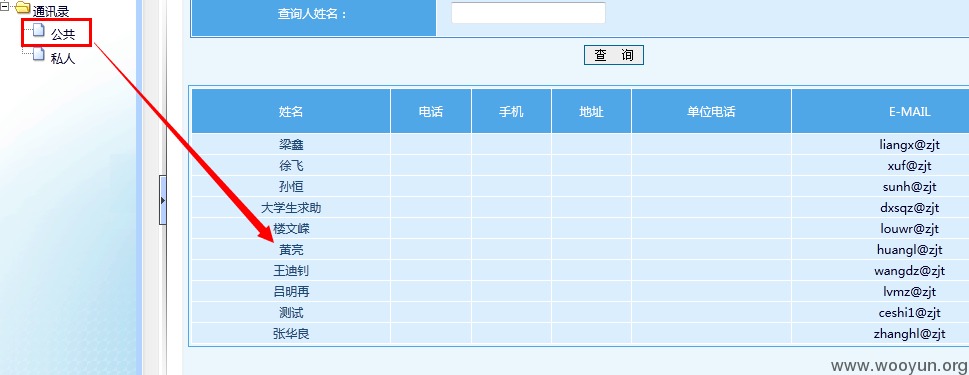The height and width of the screenshot is (375, 969).
Task: Click the 单位电话 column header
Action: (711, 111)
